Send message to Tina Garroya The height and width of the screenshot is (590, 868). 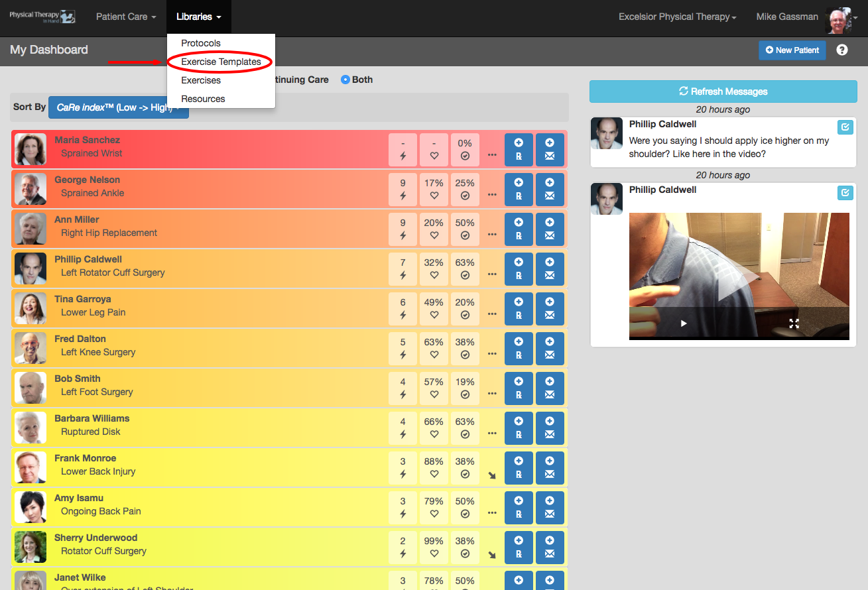tap(550, 308)
